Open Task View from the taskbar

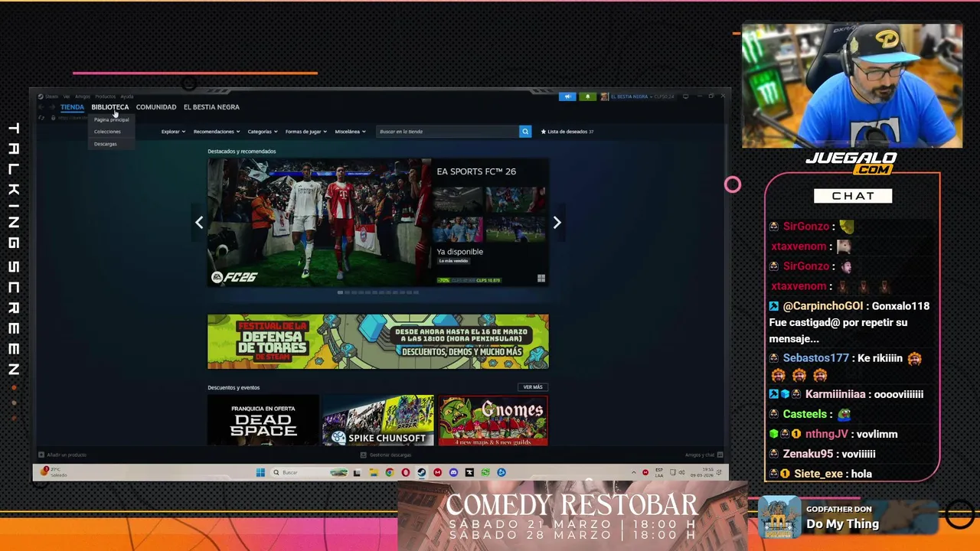pos(357,472)
